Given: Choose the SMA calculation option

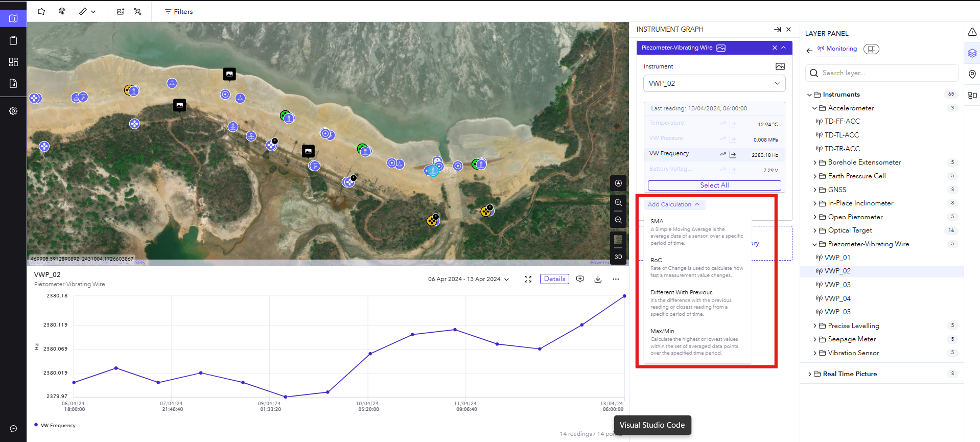Looking at the screenshot, I should [697, 232].
